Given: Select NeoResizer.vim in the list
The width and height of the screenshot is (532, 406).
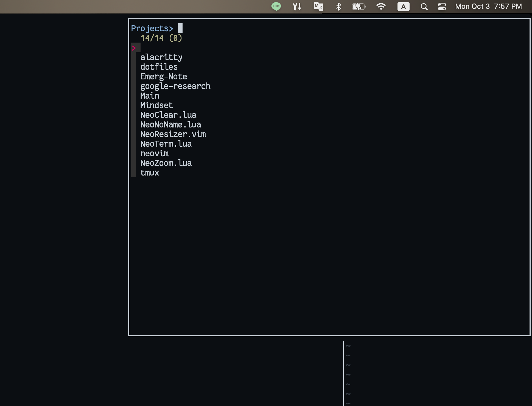Looking at the screenshot, I should (x=173, y=134).
